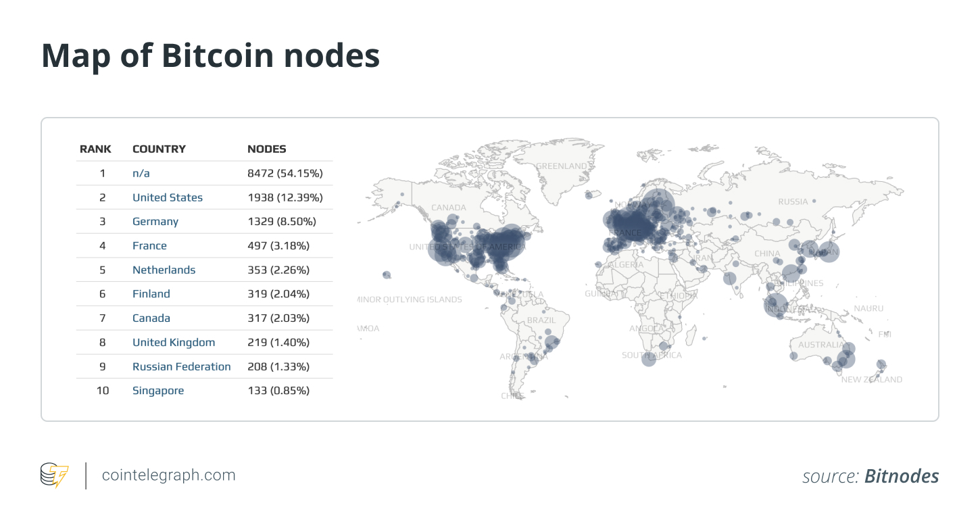Click the COUNTRY column header

(x=159, y=149)
